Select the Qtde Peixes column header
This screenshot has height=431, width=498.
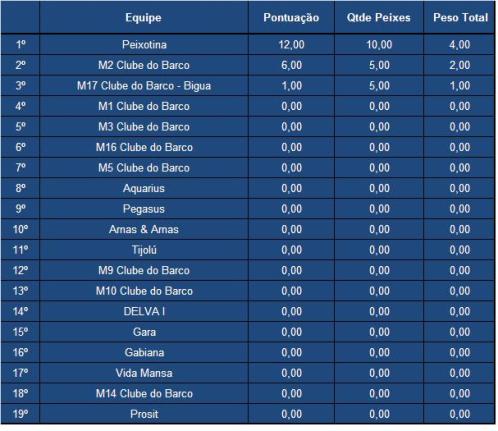(379, 17)
